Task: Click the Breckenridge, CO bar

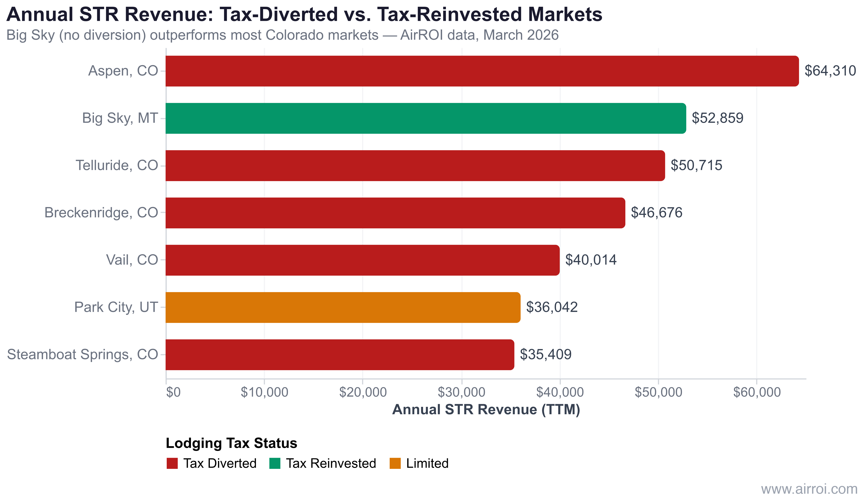Action: [x=395, y=213]
